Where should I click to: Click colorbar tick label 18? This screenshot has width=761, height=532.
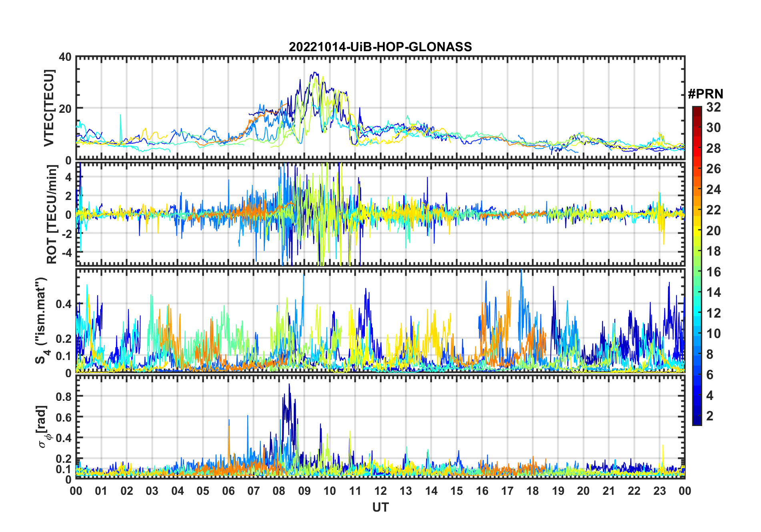(x=713, y=251)
